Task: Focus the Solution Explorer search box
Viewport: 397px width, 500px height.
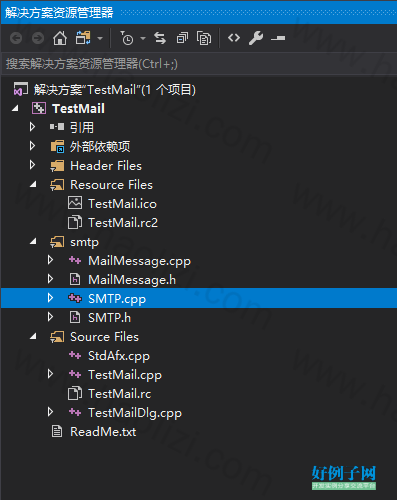Action: point(199,64)
